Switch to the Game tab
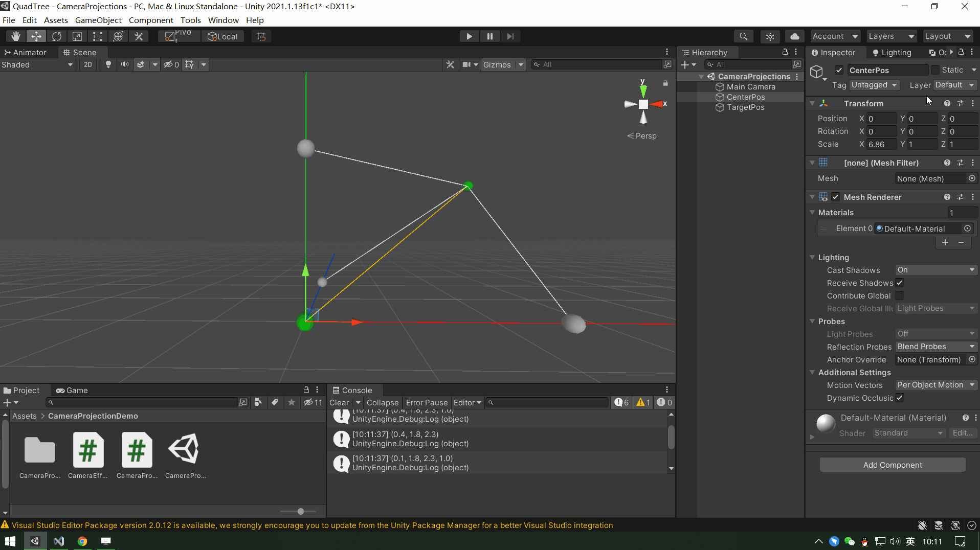The image size is (980, 550). [72, 390]
